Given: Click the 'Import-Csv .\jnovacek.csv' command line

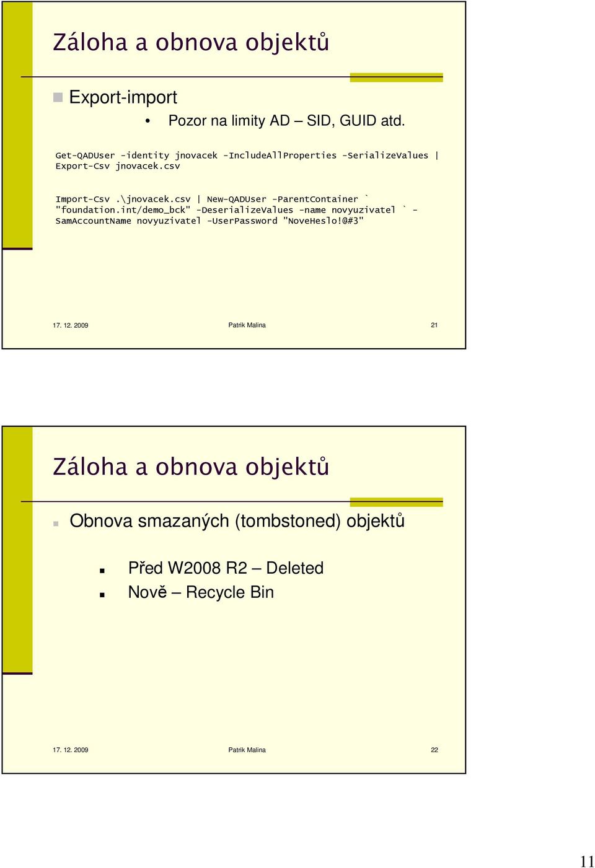Looking at the screenshot, I should (x=212, y=199).
